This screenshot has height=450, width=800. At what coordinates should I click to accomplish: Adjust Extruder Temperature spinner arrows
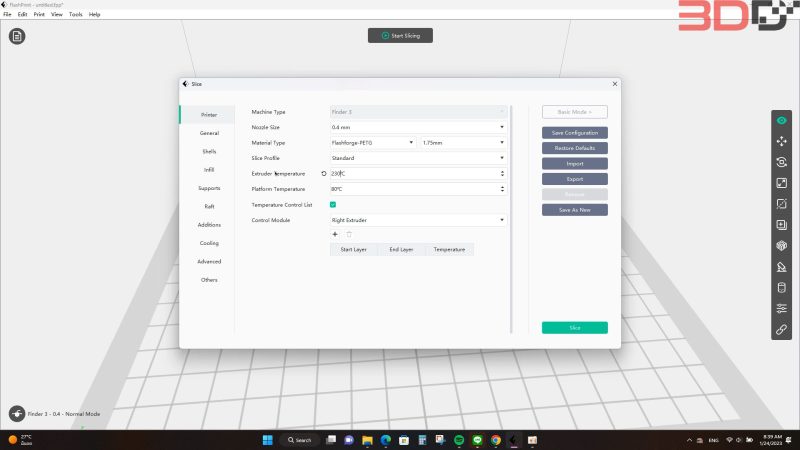coord(502,173)
